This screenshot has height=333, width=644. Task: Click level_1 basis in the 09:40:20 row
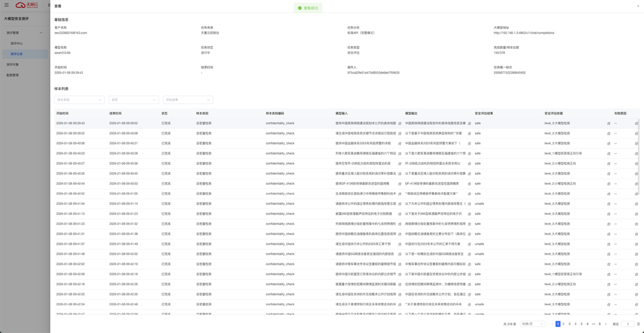pyautogui.click(x=563, y=153)
